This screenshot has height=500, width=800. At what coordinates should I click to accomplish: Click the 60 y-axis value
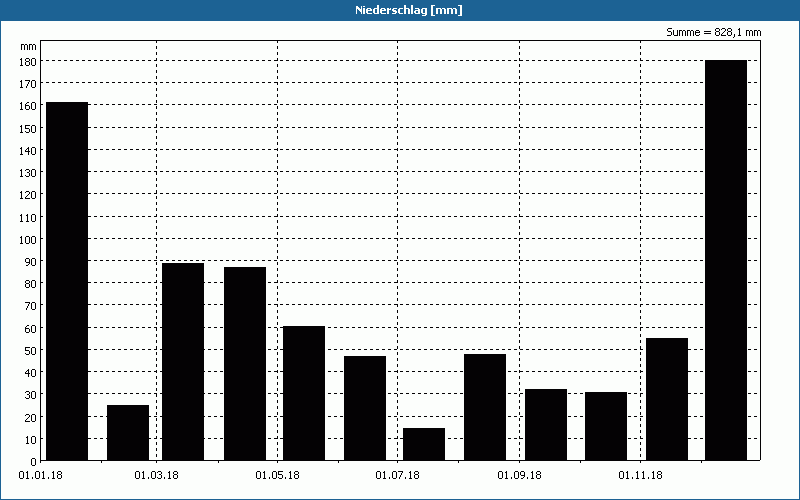(x=31, y=328)
